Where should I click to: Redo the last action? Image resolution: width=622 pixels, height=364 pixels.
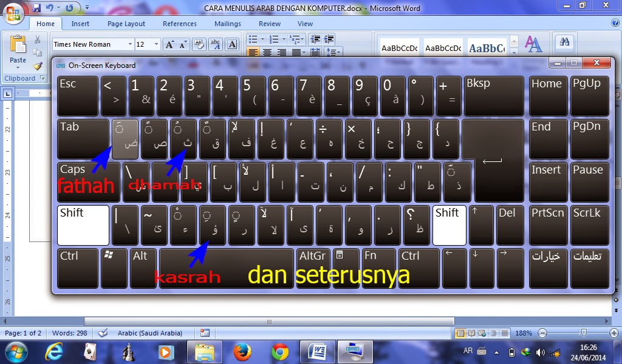[x=69, y=7]
